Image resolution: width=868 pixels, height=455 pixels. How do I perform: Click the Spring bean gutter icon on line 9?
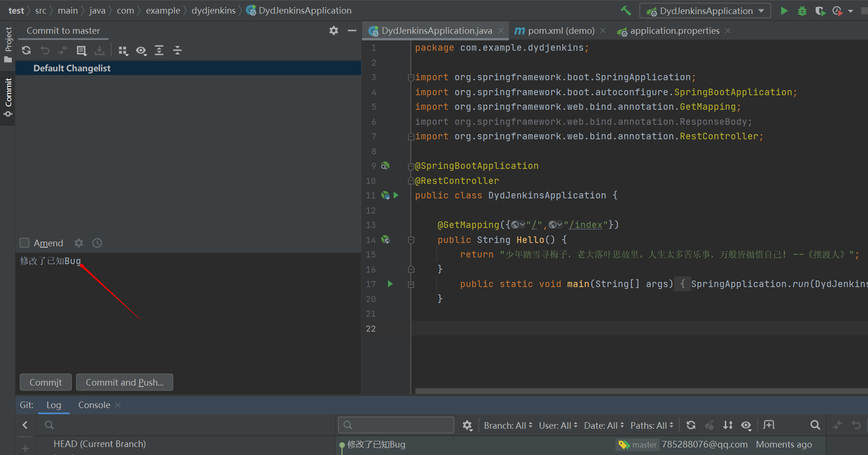point(385,166)
